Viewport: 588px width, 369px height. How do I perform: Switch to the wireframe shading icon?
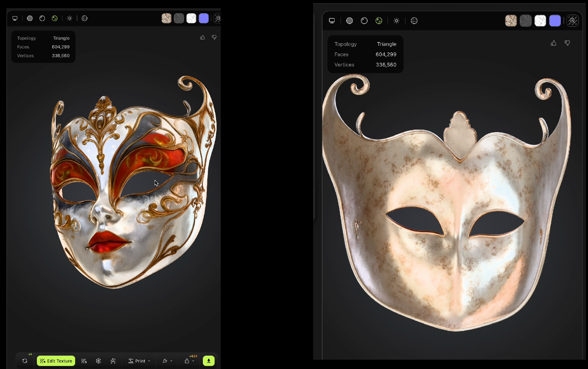point(42,18)
